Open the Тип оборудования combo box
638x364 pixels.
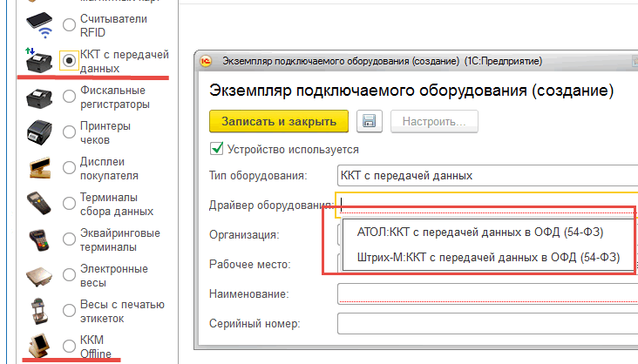pos(487,176)
